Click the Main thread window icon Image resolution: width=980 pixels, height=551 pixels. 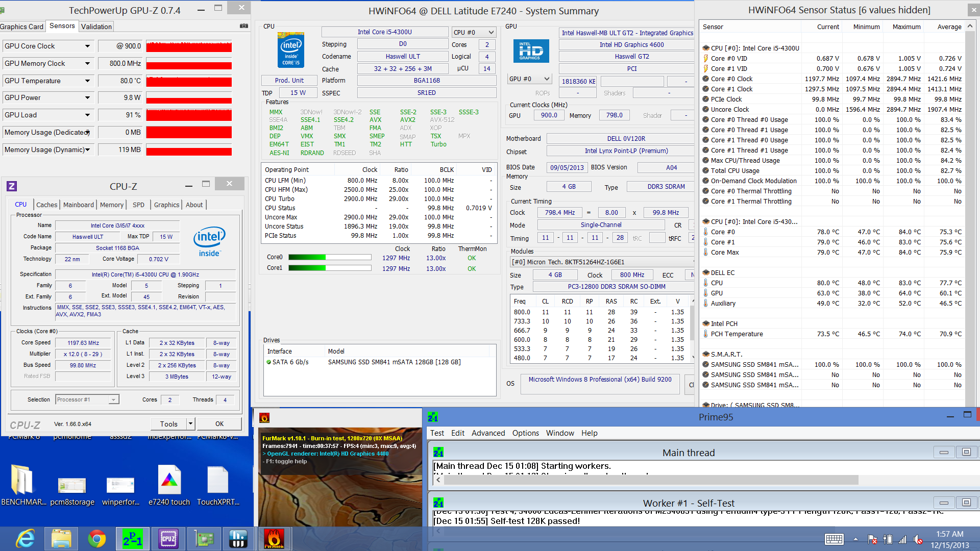(438, 452)
